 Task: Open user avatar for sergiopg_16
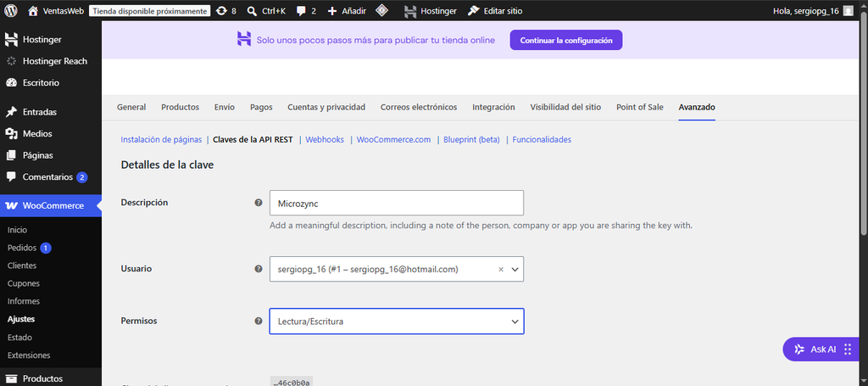point(848,10)
